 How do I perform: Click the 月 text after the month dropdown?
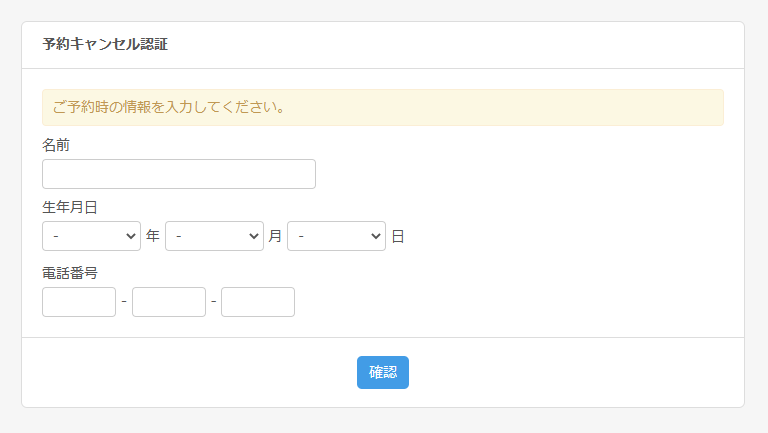pyautogui.click(x=275, y=237)
